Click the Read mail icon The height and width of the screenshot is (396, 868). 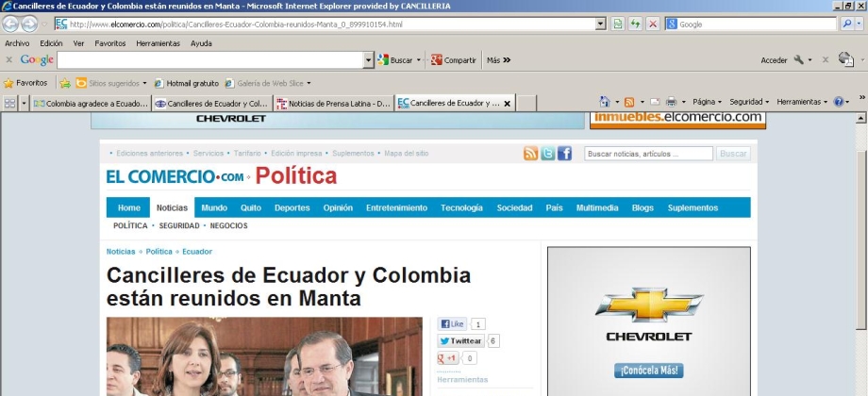coord(655,102)
